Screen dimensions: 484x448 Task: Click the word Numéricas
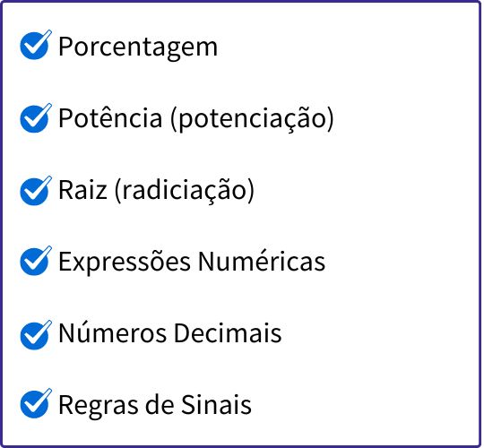tap(262, 261)
